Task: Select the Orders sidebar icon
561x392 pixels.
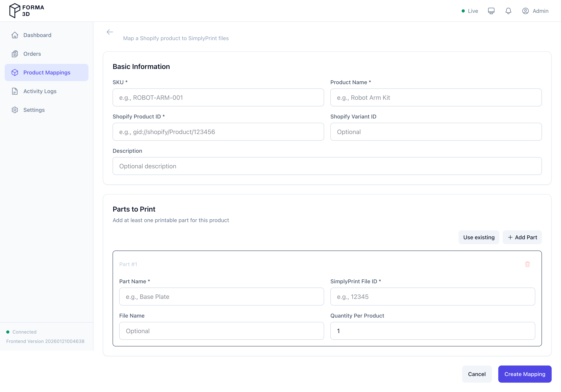Action: (x=15, y=54)
